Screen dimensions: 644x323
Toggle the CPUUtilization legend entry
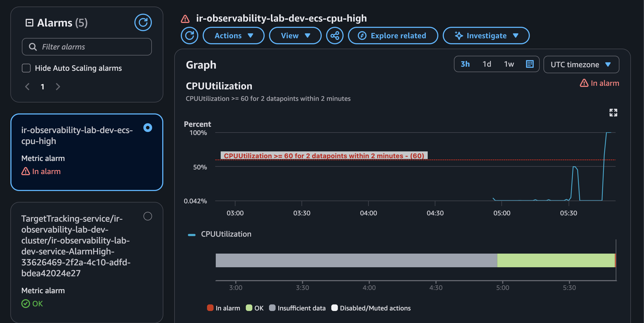[x=220, y=234]
